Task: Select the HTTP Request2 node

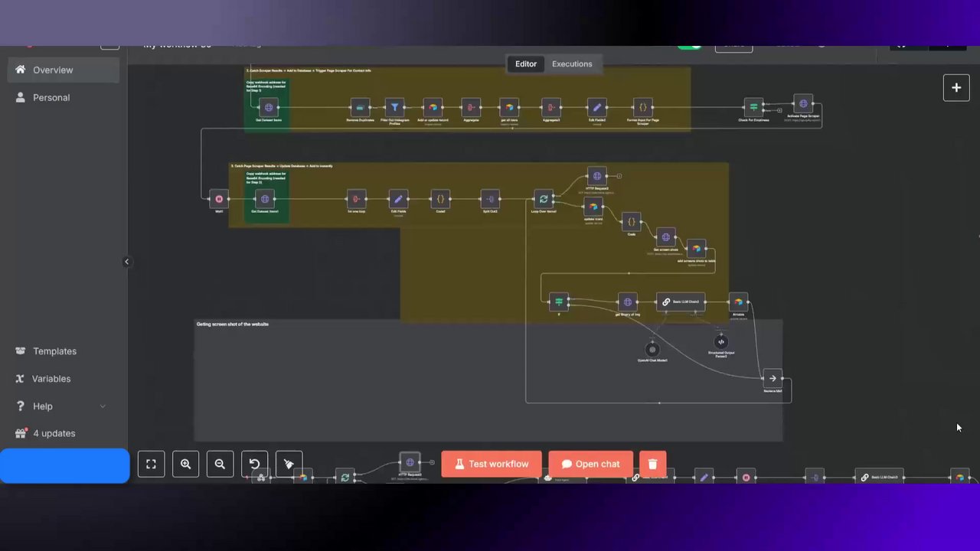Action: [597, 177]
